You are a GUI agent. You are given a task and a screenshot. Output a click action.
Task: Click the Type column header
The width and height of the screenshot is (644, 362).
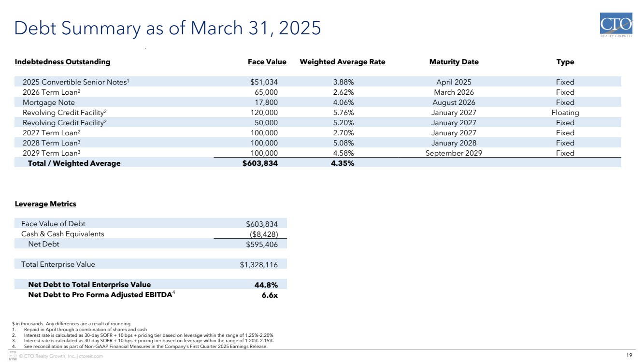point(565,62)
